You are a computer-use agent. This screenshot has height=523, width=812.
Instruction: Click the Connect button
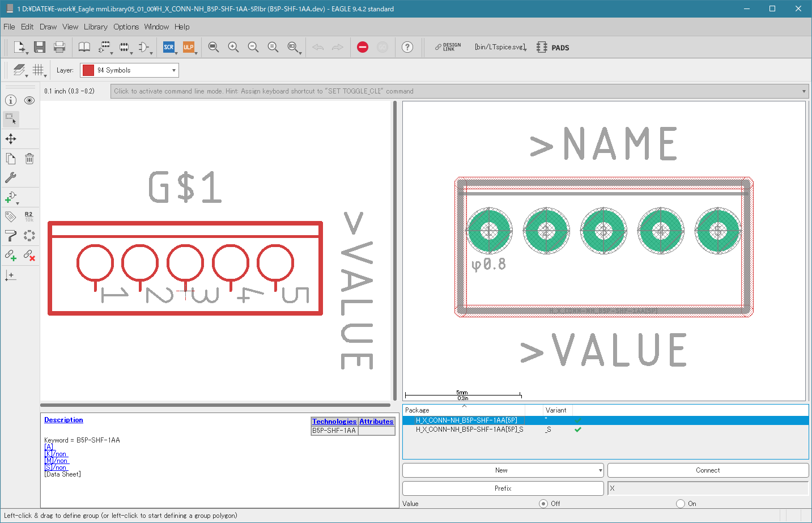click(x=708, y=470)
